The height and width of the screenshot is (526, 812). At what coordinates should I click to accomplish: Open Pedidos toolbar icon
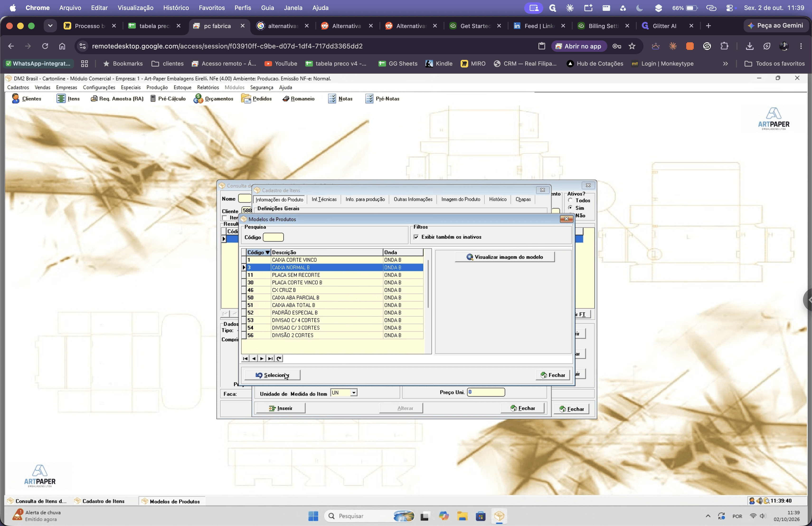coord(256,99)
